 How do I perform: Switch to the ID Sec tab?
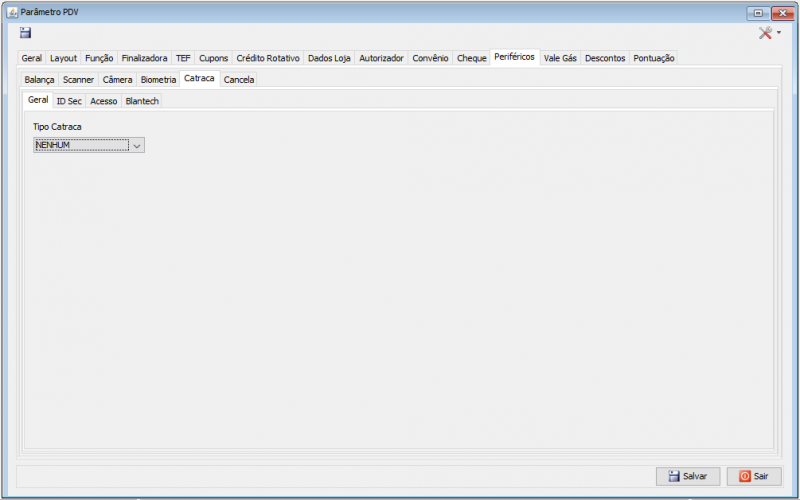coord(69,101)
